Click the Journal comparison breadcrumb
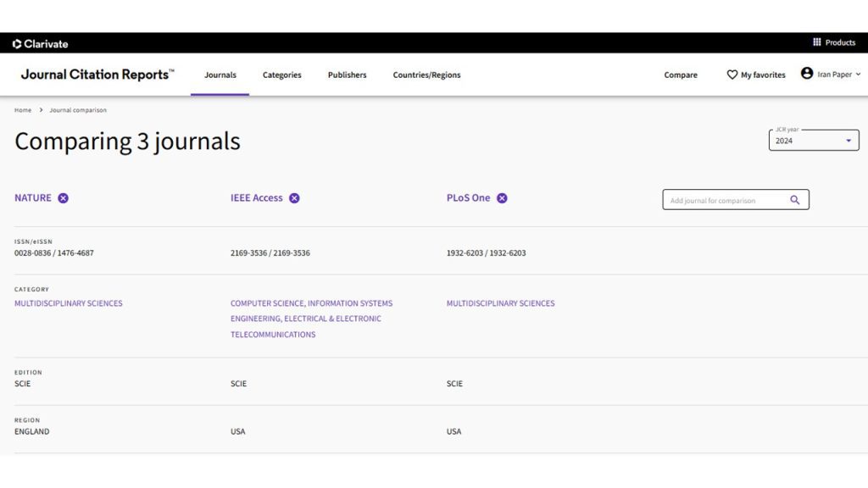 point(78,110)
